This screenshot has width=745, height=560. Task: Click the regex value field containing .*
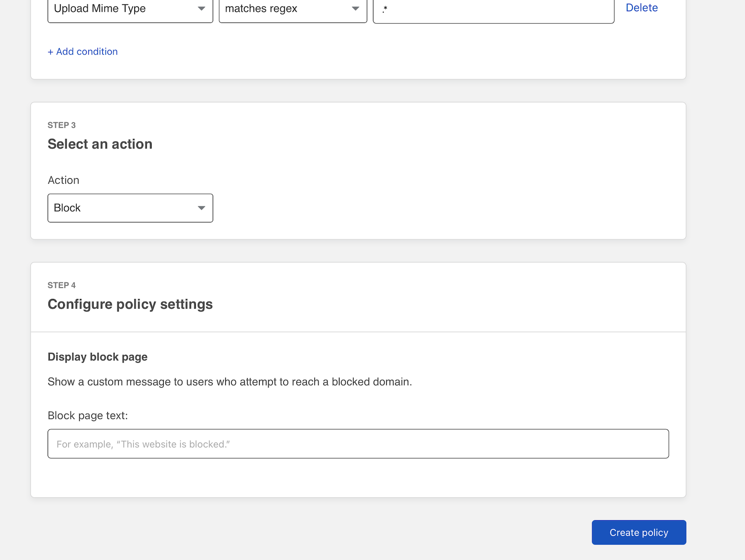(x=493, y=9)
